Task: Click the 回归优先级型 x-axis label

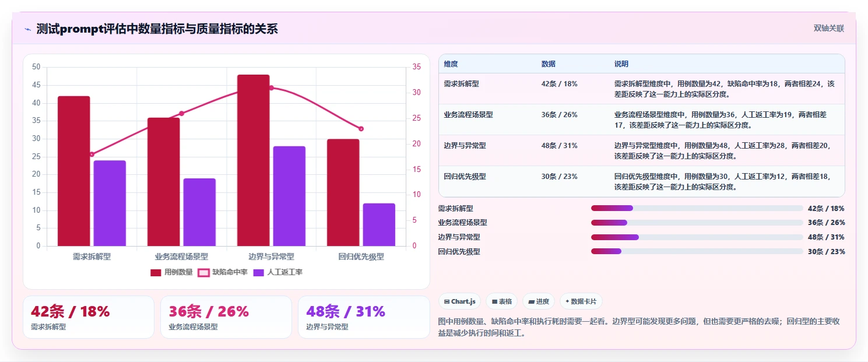Action: tap(361, 256)
